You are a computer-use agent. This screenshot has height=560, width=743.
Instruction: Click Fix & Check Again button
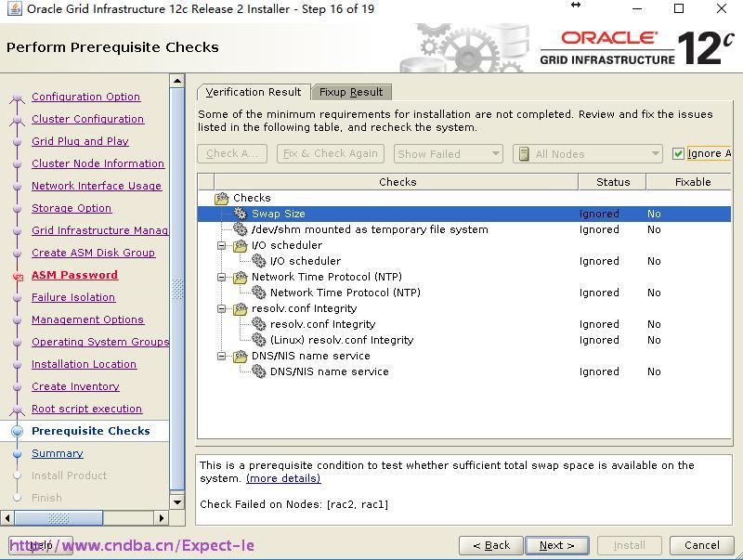tap(331, 153)
